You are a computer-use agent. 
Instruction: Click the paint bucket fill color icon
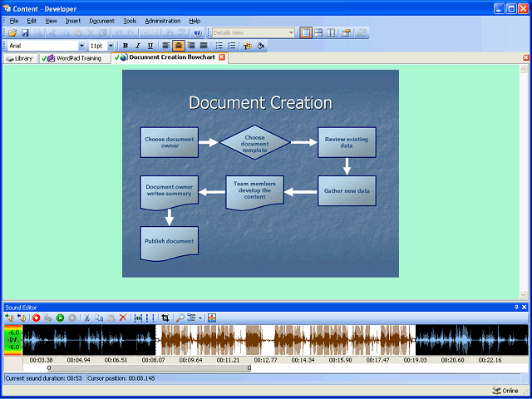(x=260, y=46)
